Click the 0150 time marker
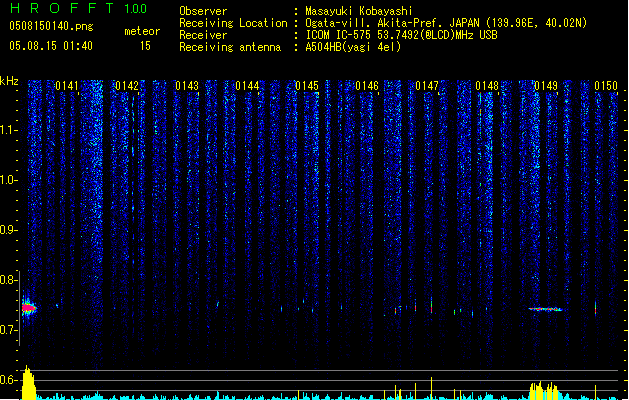Screen dimensions: 629x400 click(x=606, y=86)
